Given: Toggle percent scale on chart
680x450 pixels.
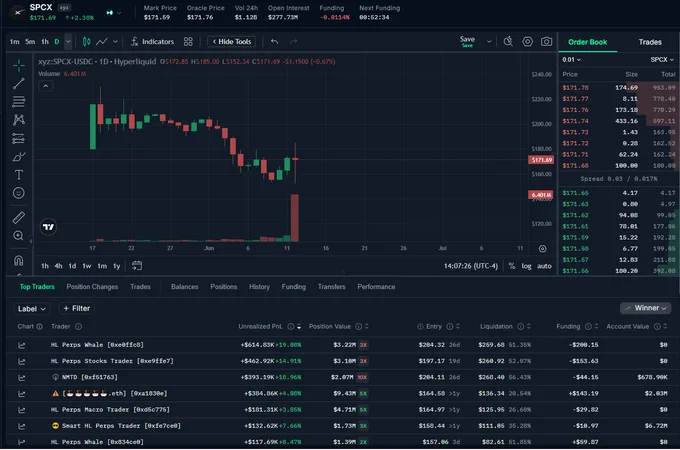Looking at the screenshot, I should tap(512, 266).
